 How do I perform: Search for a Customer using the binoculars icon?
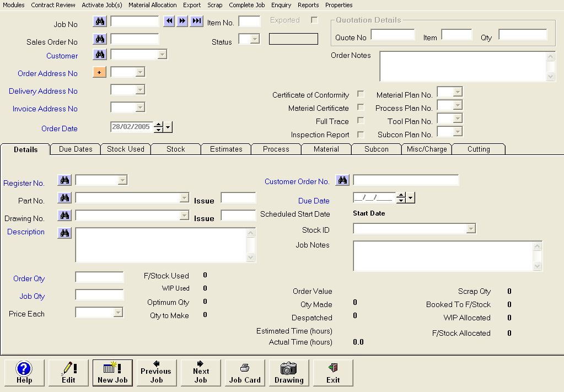tap(100, 54)
